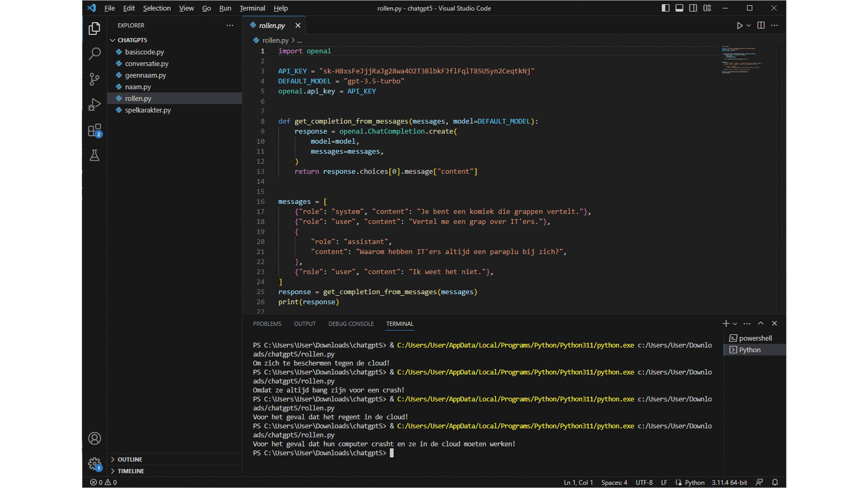This screenshot has height=488, width=868.
Task: Switch to the DEBUG CONSOLE tab
Action: [351, 324]
